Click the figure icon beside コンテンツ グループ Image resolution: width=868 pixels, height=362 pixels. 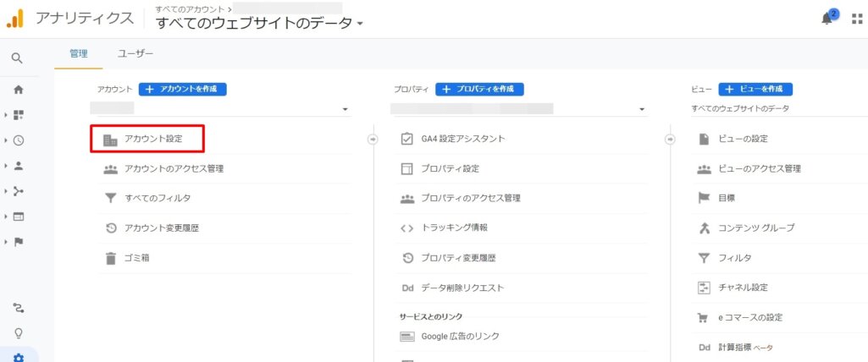click(x=704, y=228)
